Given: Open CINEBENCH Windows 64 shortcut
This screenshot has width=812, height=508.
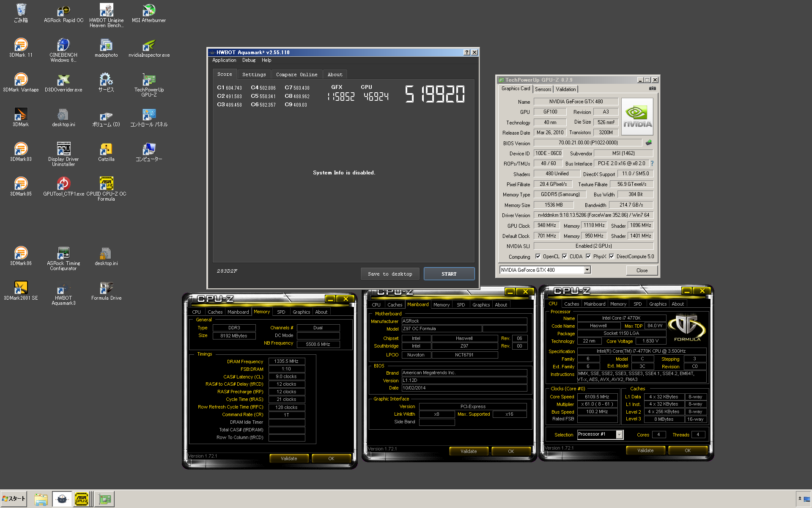Looking at the screenshot, I should [63, 50].
